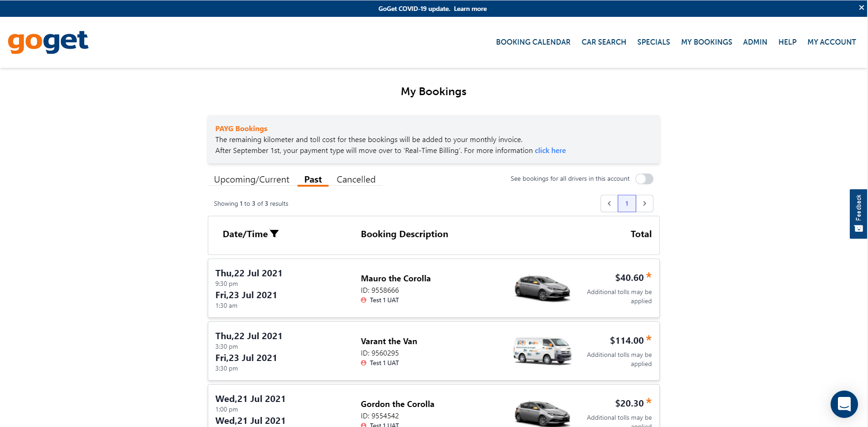Viewport: 868px width, 427px height.
Task: Go to next page of results
Action: point(645,203)
